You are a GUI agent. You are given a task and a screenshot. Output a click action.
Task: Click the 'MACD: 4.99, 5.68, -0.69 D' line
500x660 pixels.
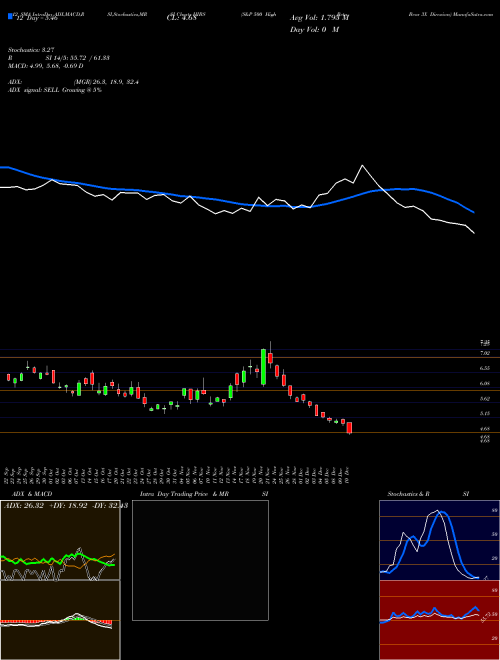click(x=45, y=66)
